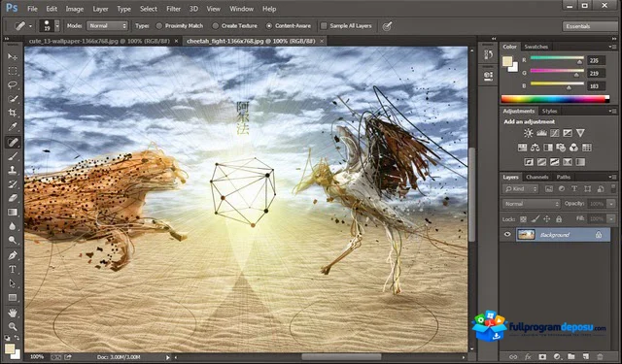Add a Levels adjustment
Image resolution: width=622 pixels, height=364 pixels.
tap(541, 133)
